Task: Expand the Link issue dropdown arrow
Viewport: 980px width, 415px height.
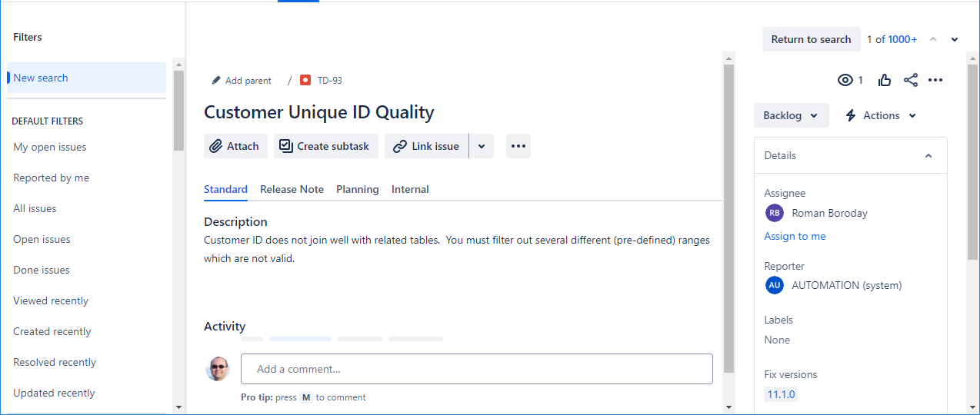Action: [x=481, y=146]
